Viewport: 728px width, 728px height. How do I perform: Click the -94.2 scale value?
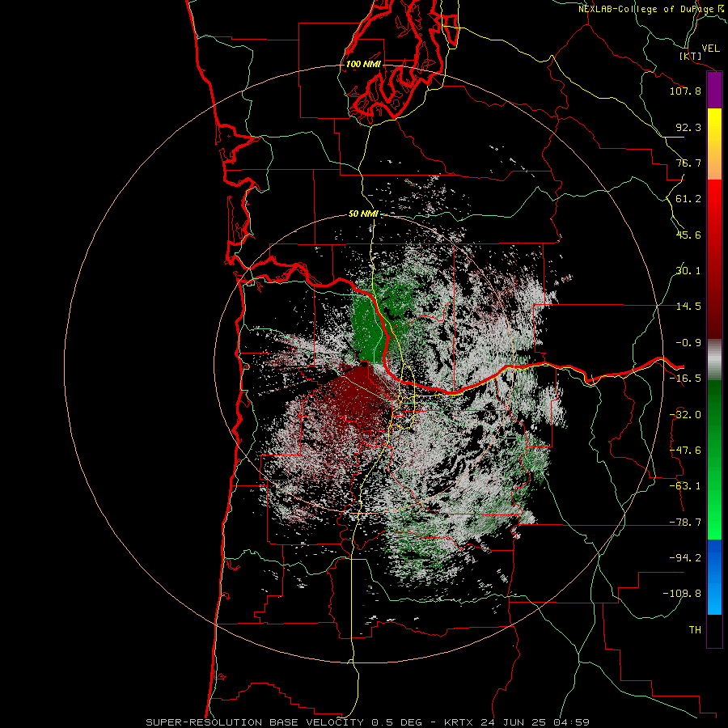(685, 558)
